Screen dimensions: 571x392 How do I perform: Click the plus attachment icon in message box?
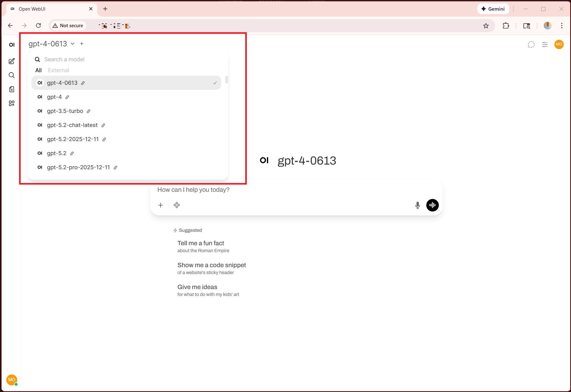pyautogui.click(x=161, y=205)
